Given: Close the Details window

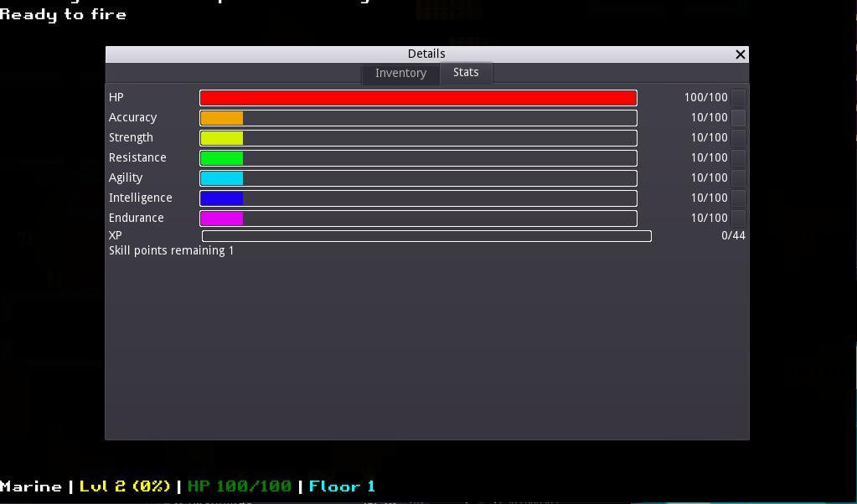Looking at the screenshot, I should point(740,54).
